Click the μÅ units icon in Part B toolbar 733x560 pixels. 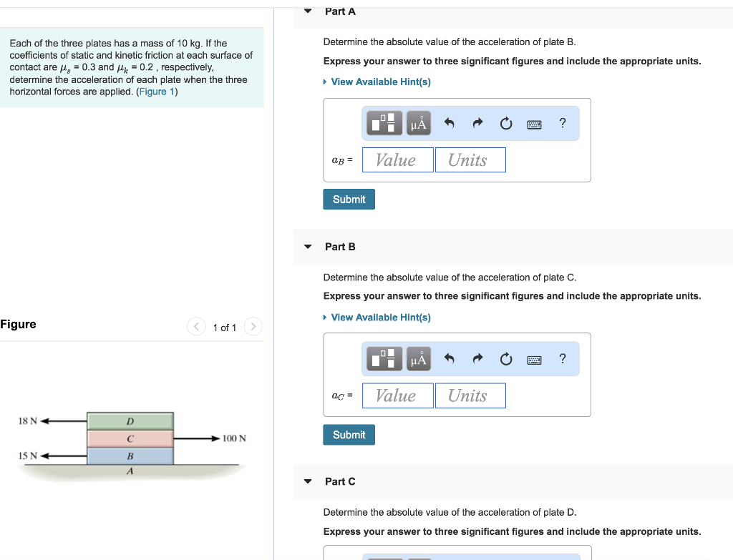click(x=418, y=358)
